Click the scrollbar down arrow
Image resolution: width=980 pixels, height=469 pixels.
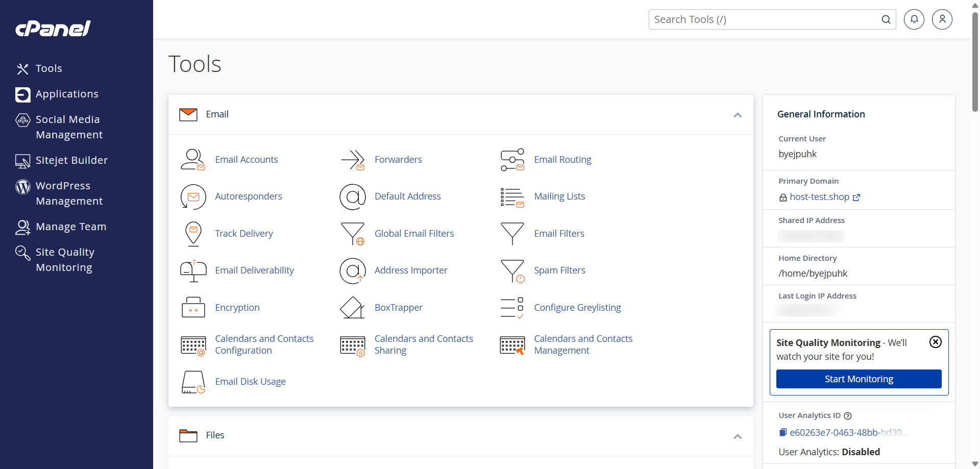pyautogui.click(x=975, y=464)
